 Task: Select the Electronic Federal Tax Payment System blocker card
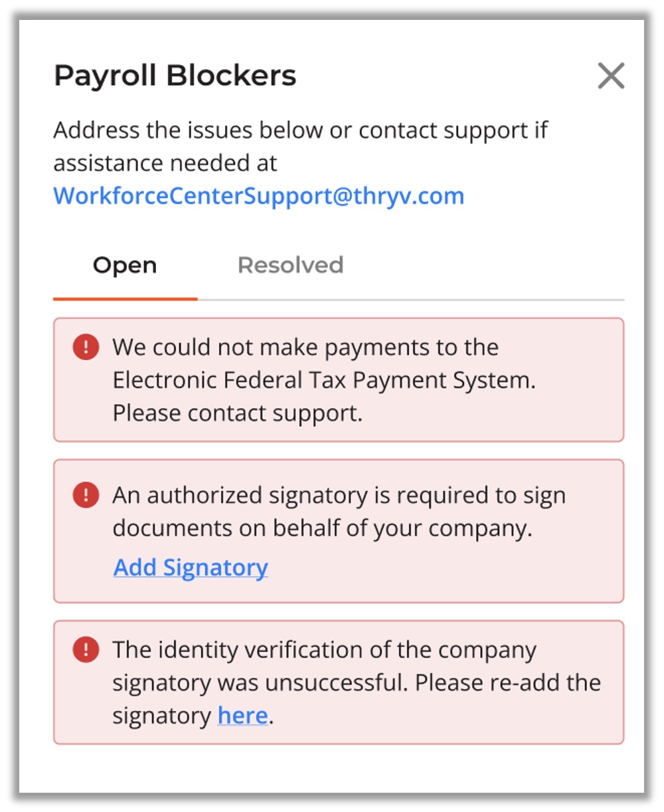coord(339,379)
